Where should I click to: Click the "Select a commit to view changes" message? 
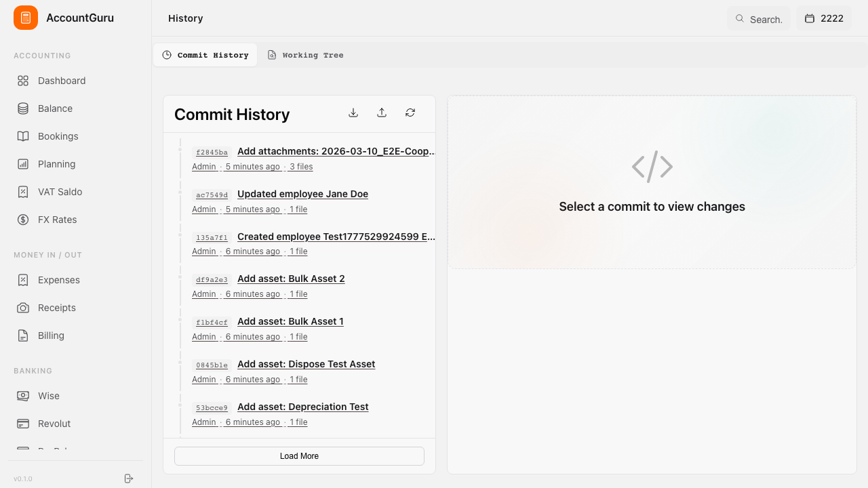coord(652,207)
